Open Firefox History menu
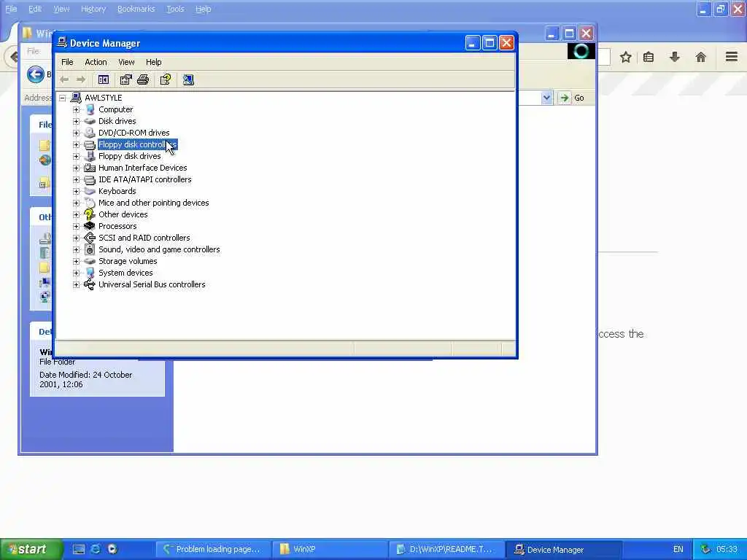Screen dimensions: 747x560 click(93, 9)
